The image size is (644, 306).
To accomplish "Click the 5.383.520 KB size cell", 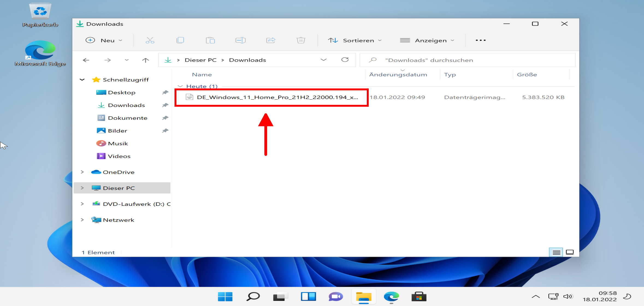I will coord(543,97).
